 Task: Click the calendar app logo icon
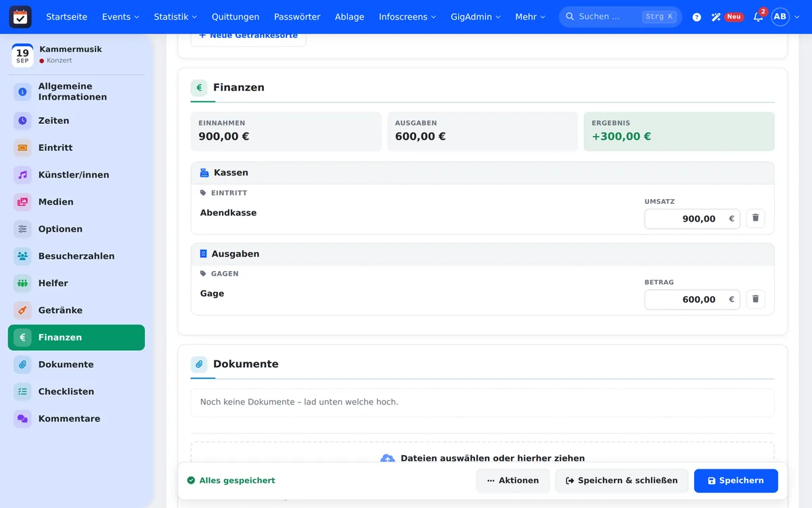(x=20, y=17)
